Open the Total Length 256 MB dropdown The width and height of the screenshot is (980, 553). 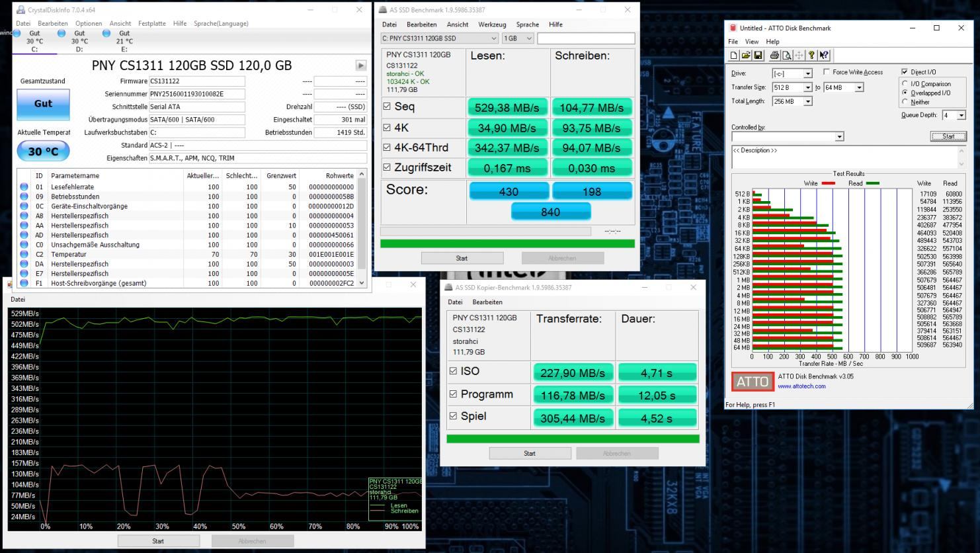(807, 101)
